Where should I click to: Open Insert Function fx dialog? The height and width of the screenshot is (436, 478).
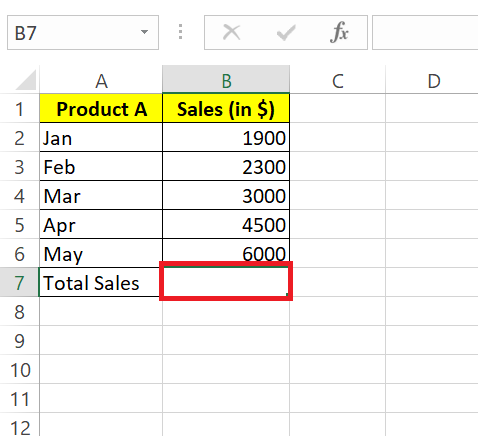(339, 33)
